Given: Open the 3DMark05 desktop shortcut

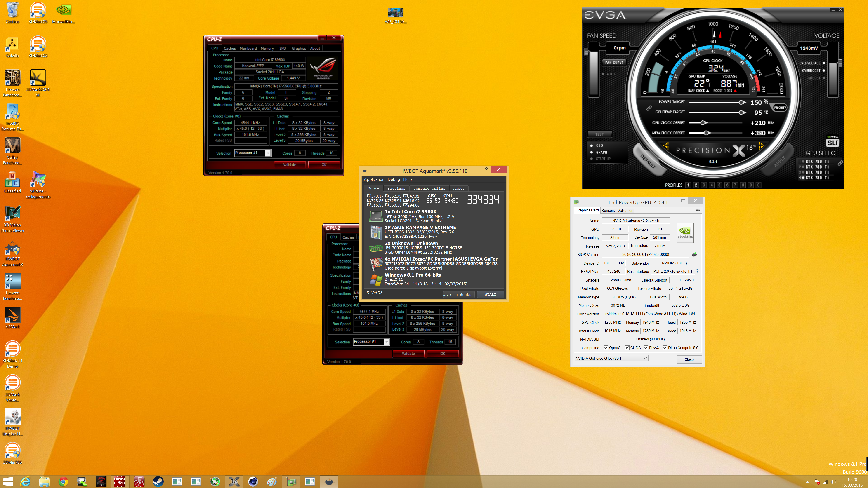Looking at the screenshot, I should coord(38,13).
